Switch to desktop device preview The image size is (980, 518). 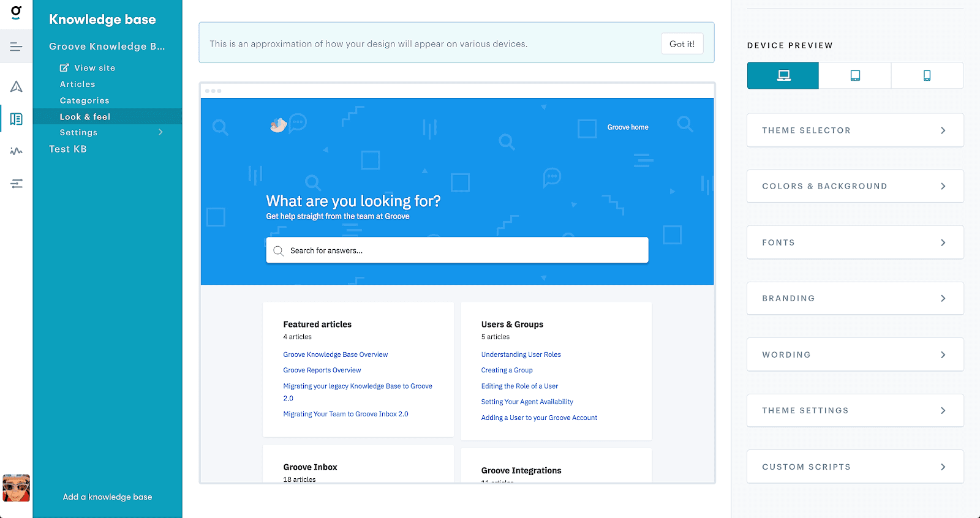783,75
